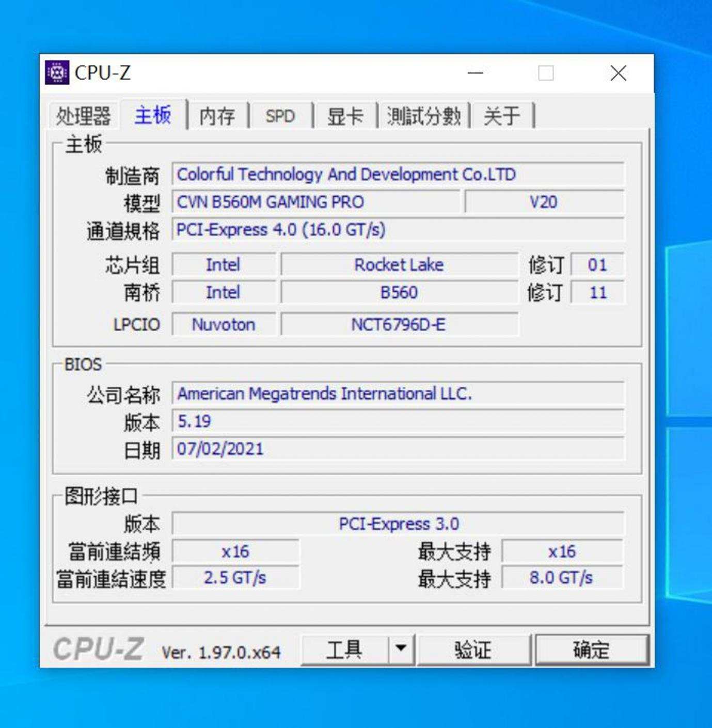Viewport: 712px width, 728px height.
Task: Click the Intel vendor in 南桥 row
Action: 224,293
